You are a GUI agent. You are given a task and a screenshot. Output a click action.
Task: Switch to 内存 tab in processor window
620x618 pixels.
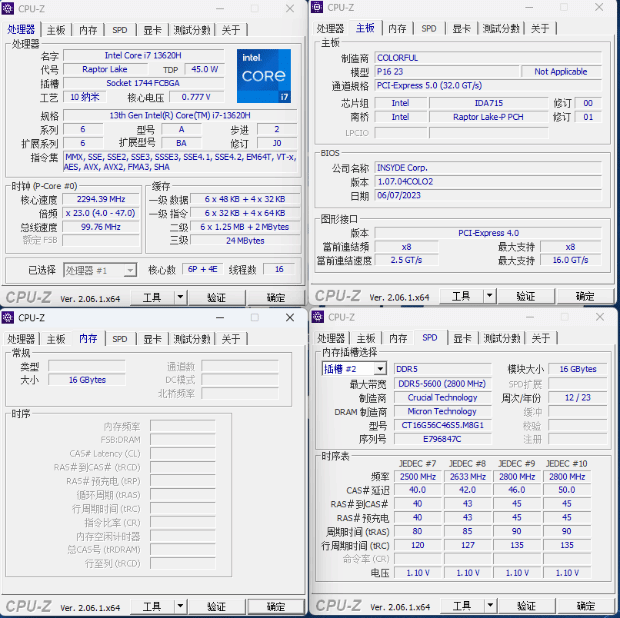pyautogui.click(x=88, y=30)
